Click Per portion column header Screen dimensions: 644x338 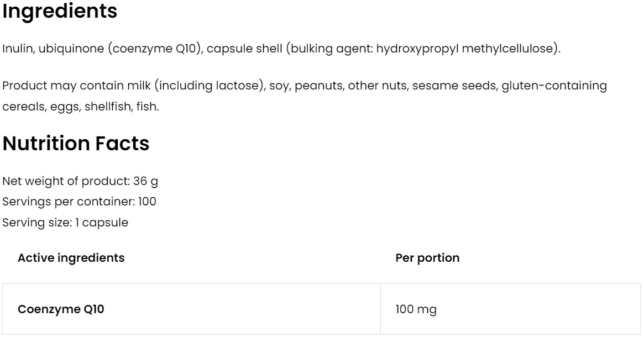tap(427, 258)
